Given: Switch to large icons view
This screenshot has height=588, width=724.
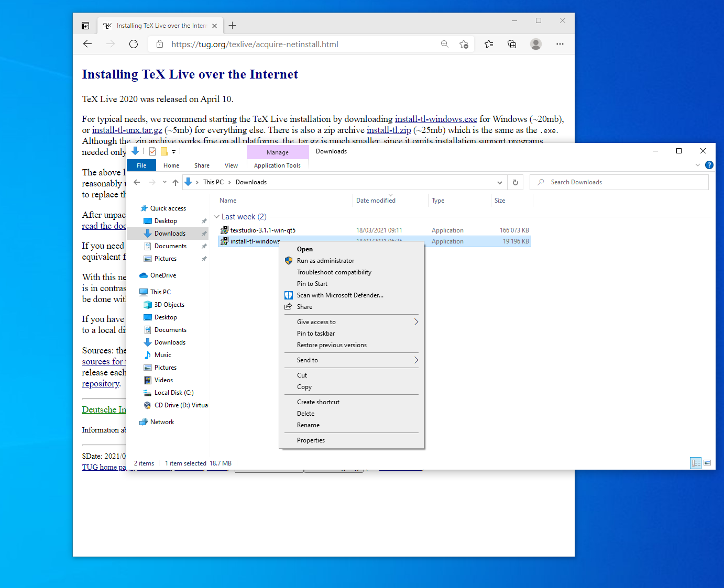Looking at the screenshot, I should click(x=707, y=463).
